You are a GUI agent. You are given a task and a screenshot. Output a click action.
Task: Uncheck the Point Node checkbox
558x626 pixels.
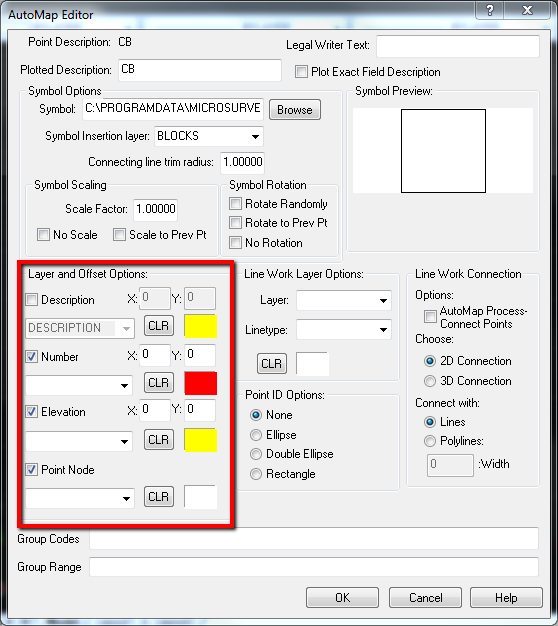[x=32, y=470]
